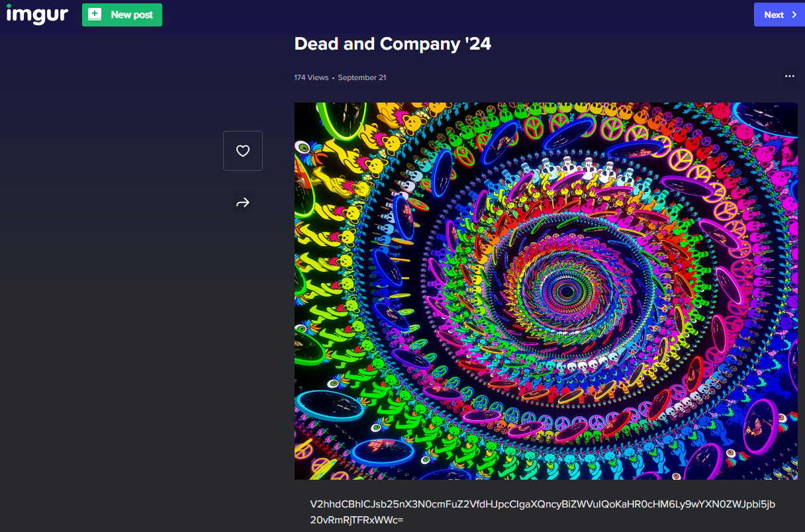Click the first line of the encoded caption

[x=542, y=505]
